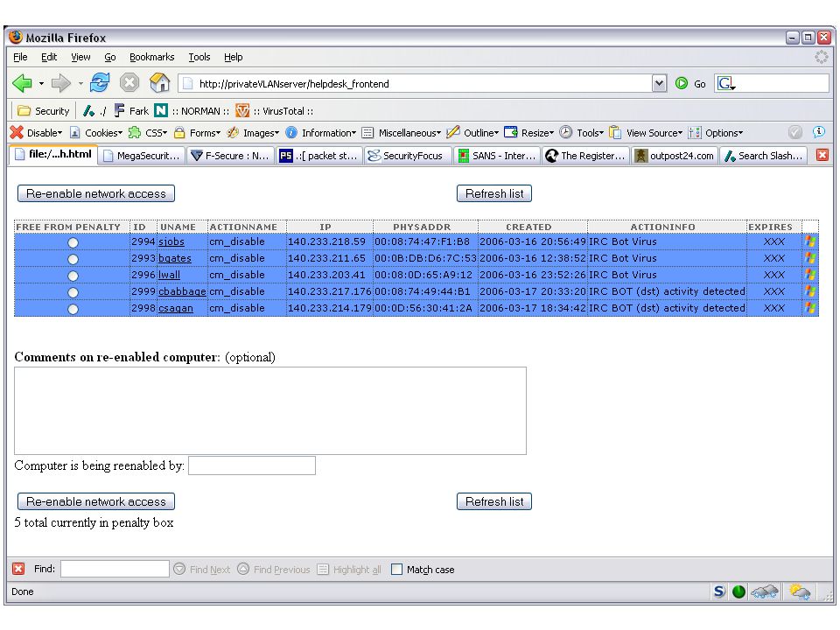Viewport: 840px width, 630px height.
Task: Open the Slashdot bookmark icon
Action: tap(94, 111)
